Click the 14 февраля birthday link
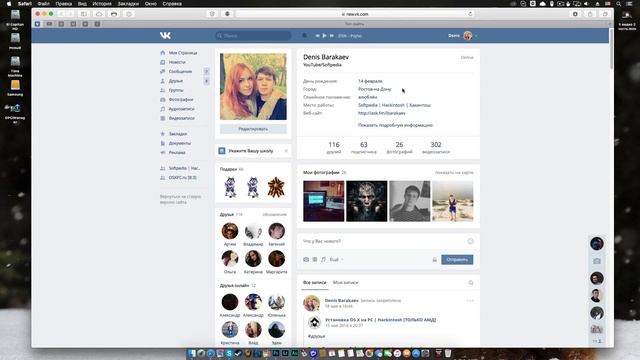Image resolution: width=640 pixels, height=360 pixels. 370,81
